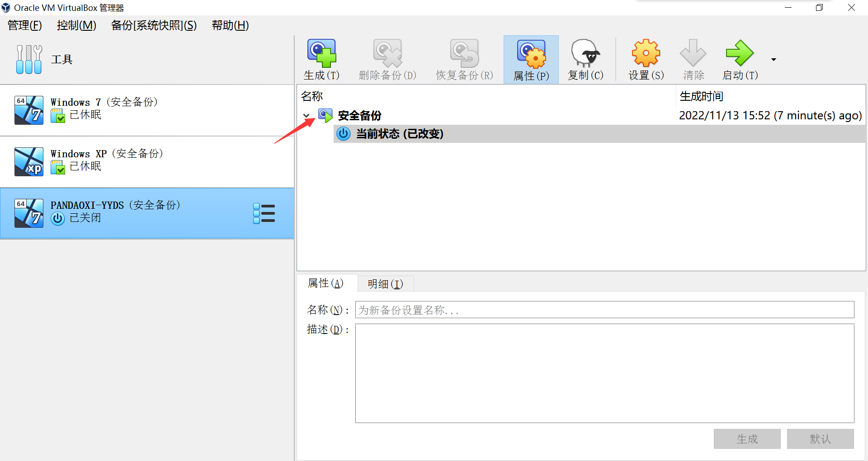Screen dimensions: 868x461
Task: Click the saved state icon under Windows XP
Action: point(58,167)
